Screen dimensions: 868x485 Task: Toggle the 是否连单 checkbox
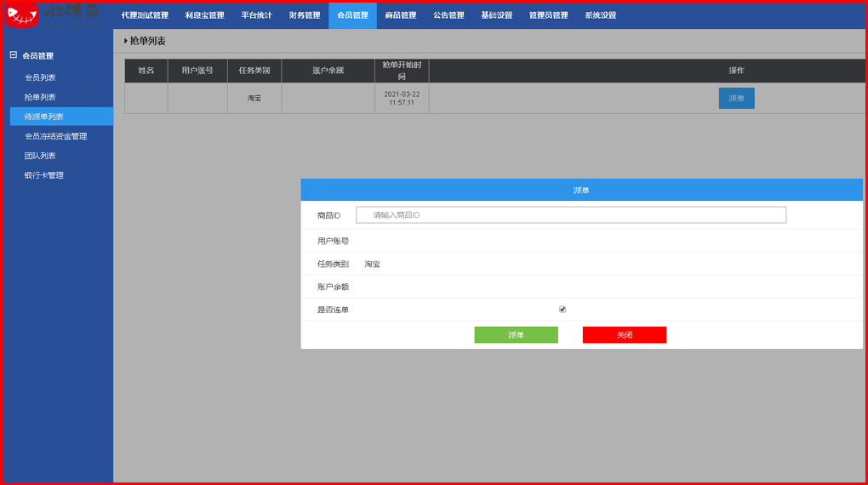pyautogui.click(x=562, y=310)
